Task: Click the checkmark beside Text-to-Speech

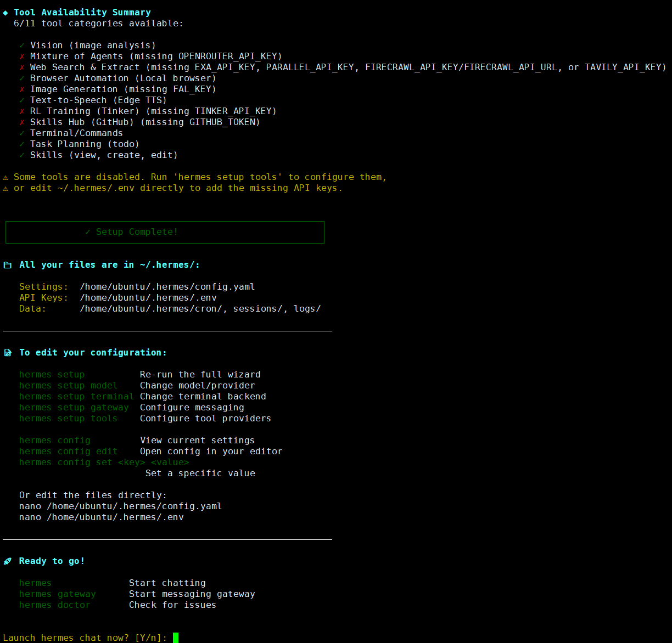Action: pos(22,100)
